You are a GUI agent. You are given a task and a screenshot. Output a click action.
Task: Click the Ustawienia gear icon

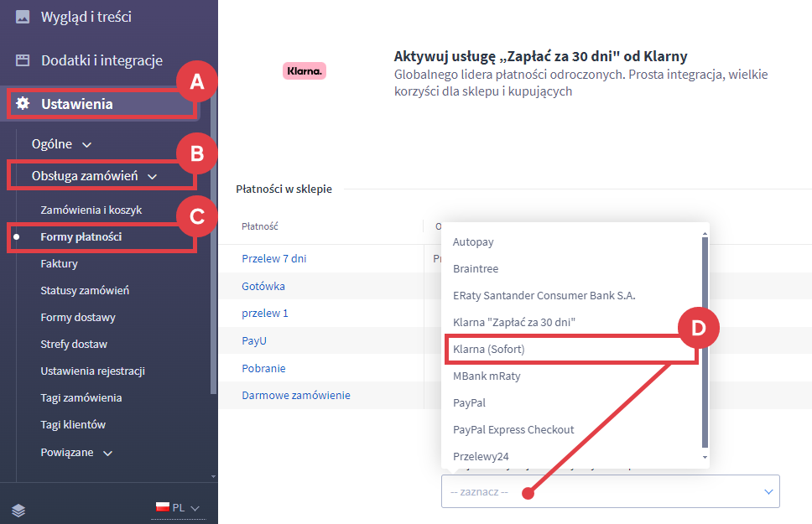point(23,104)
